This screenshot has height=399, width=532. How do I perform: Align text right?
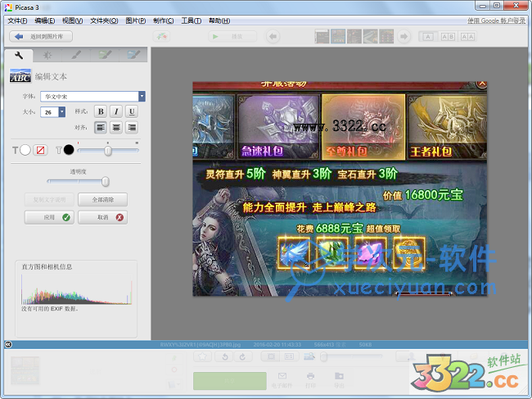tap(132, 128)
